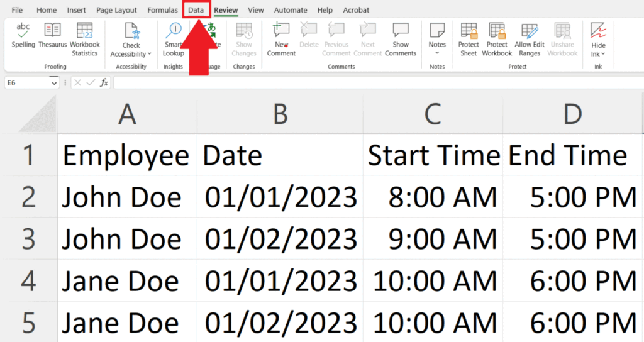Open Workbook Statistics
Screen dimensions: 644x342
(x=84, y=39)
